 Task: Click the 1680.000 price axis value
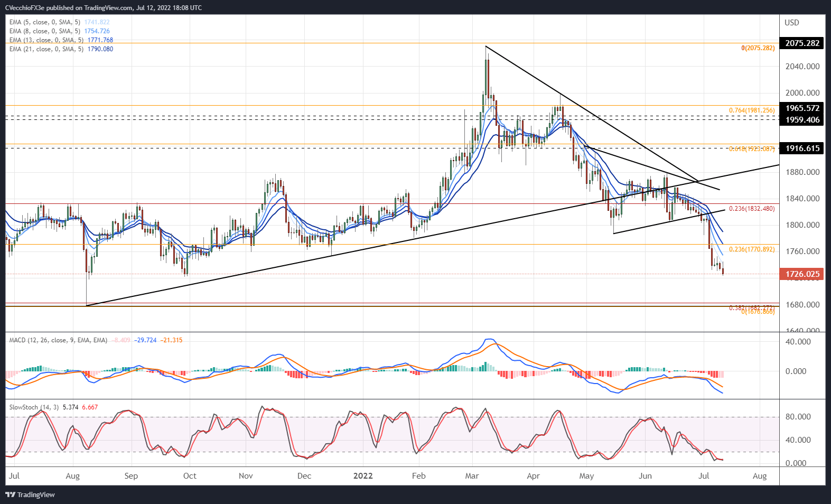click(x=802, y=305)
